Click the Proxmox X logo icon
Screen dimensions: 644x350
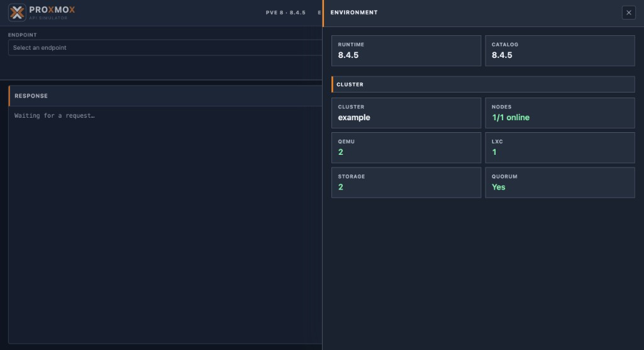[x=17, y=13]
